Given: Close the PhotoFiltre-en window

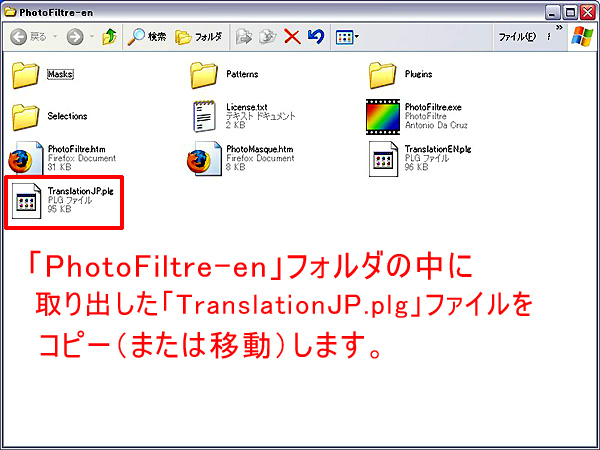Looking at the screenshot, I should coord(588,13).
